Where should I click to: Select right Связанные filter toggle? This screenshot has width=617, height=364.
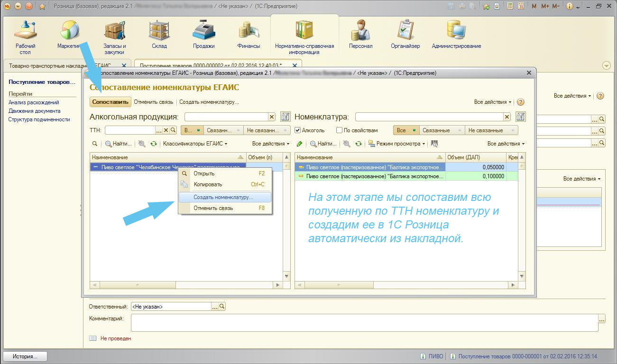tap(442, 130)
